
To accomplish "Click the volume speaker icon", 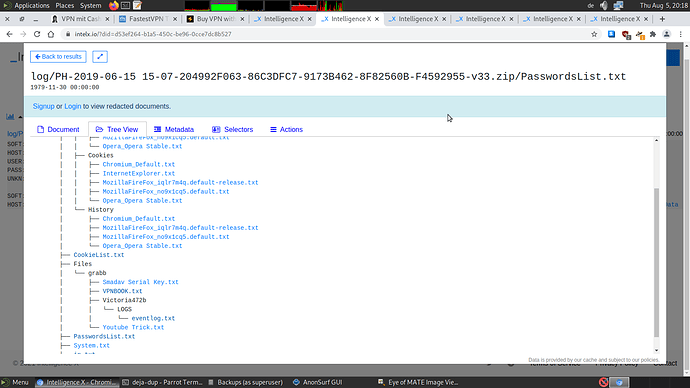I will [x=604, y=5].
